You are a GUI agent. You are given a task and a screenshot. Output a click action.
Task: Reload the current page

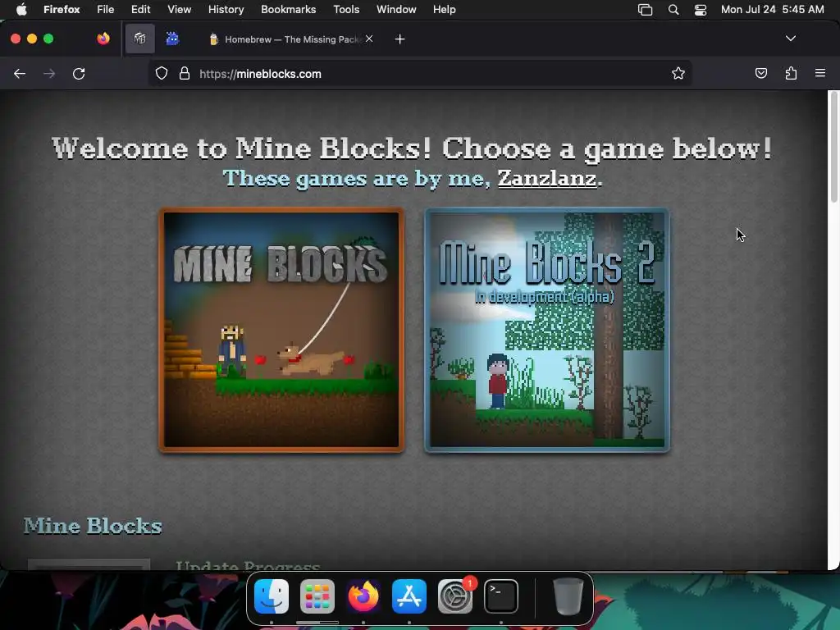pos(79,74)
